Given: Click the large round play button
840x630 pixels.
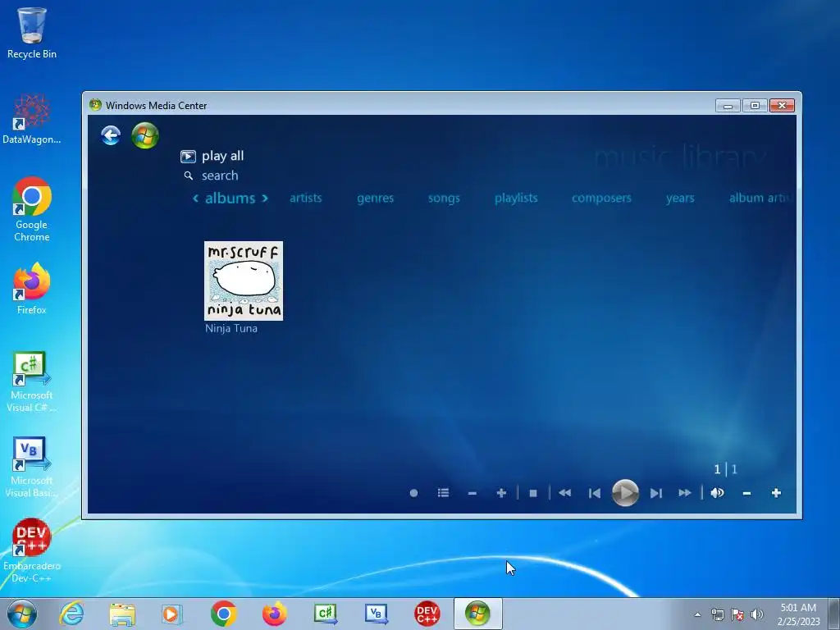Looking at the screenshot, I should click(625, 493).
